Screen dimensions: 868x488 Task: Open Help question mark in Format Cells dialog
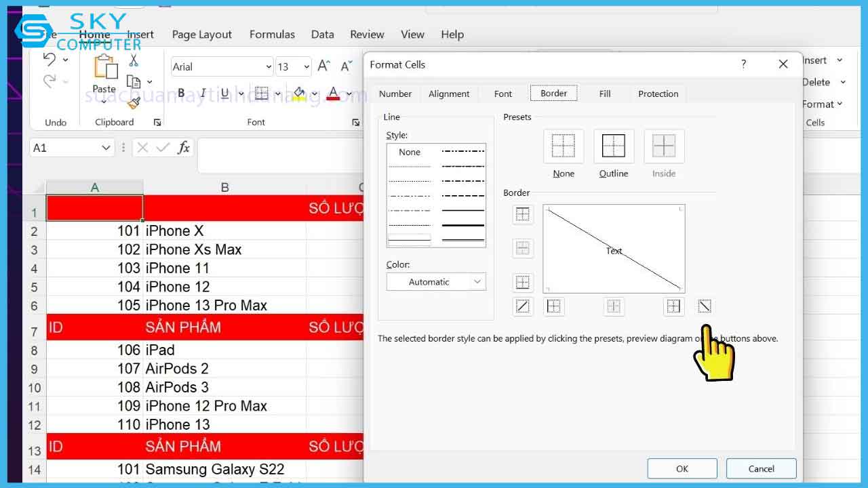744,64
